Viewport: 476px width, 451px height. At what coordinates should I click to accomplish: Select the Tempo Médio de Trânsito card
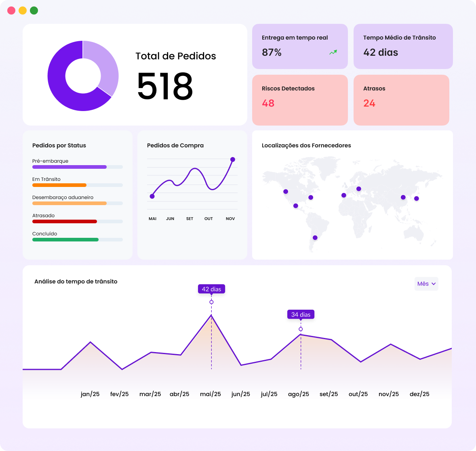[x=403, y=46]
